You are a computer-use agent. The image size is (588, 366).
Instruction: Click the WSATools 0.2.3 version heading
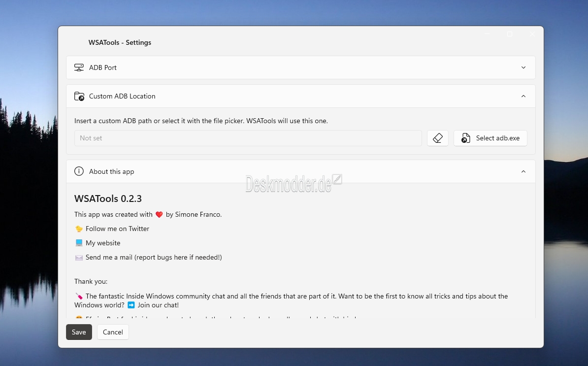click(x=108, y=199)
